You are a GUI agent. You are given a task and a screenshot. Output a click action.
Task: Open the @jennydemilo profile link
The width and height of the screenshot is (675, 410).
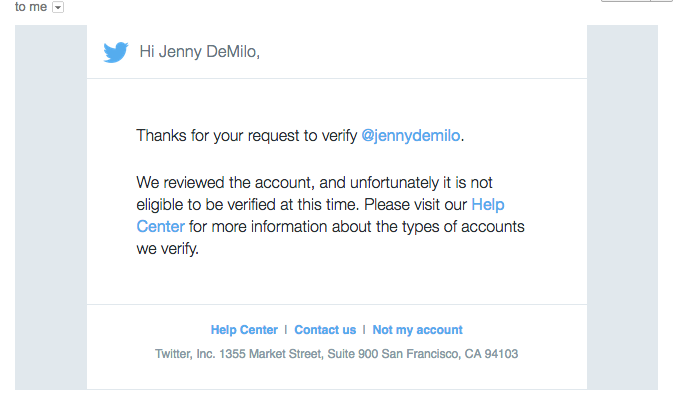[x=411, y=136]
